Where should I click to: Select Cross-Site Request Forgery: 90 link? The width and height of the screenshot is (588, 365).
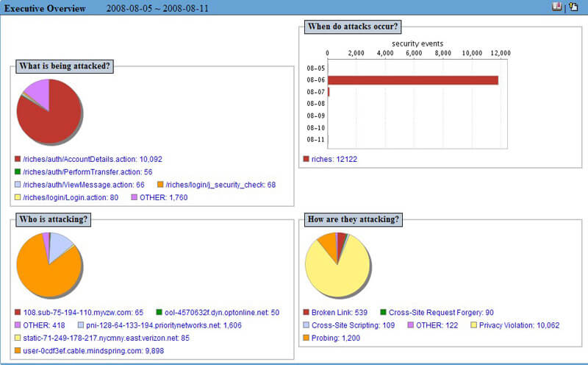pyautogui.click(x=441, y=313)
